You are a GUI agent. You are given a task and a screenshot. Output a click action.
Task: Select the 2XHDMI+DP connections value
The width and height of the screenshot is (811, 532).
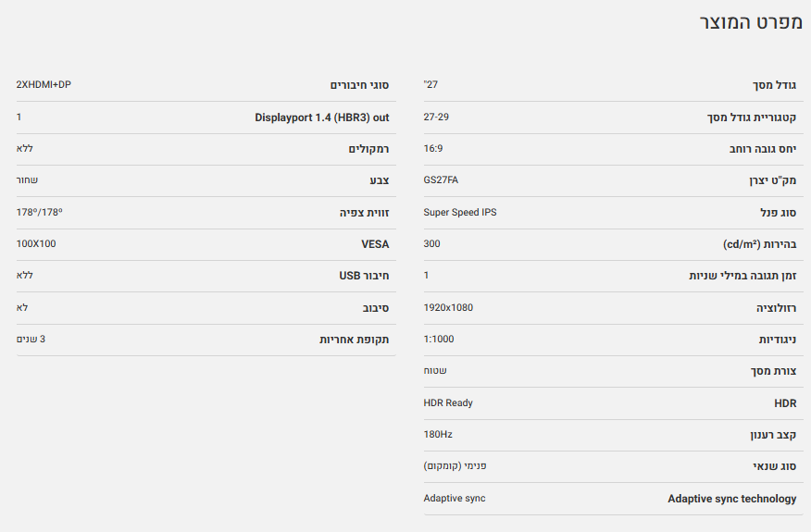[44, 84]
